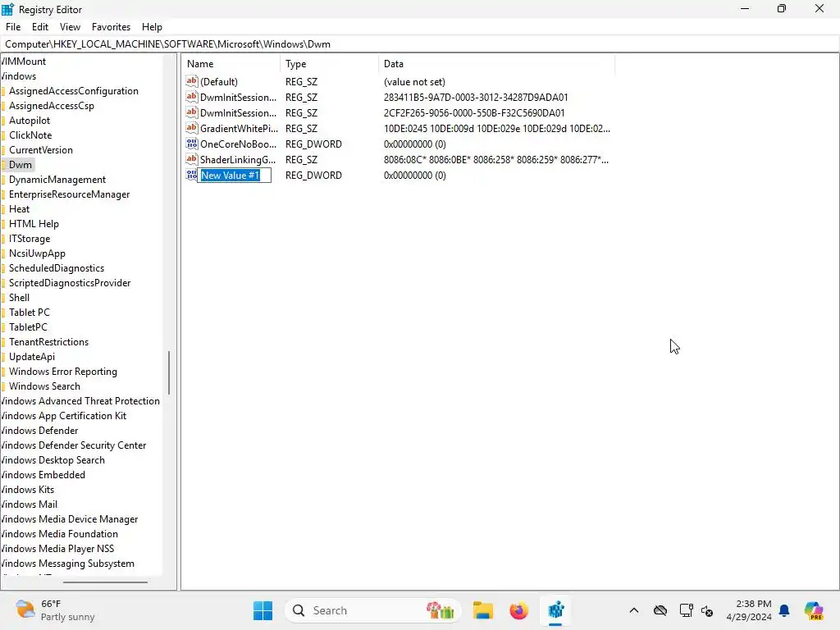Click the data 283411B5-9A7D-0003-3012-34287D9ADA01
840x630 pixels.
coord(476,97)
